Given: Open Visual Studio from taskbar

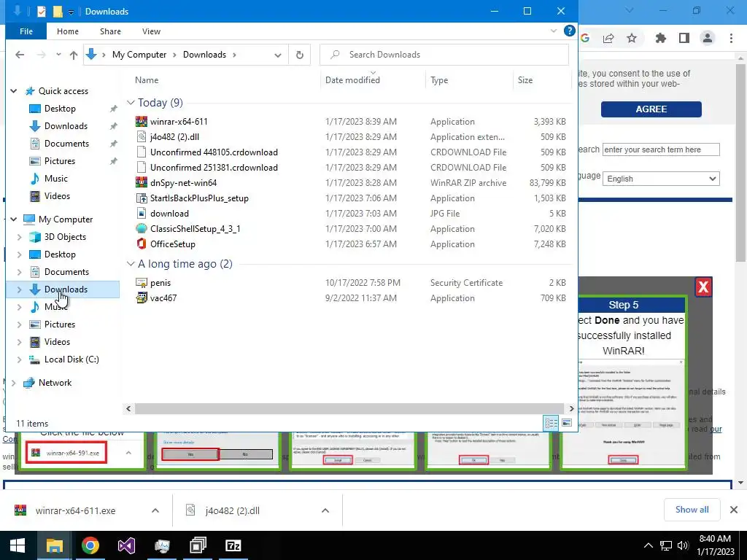Looking at the screenshot, I should coord(126,545).
